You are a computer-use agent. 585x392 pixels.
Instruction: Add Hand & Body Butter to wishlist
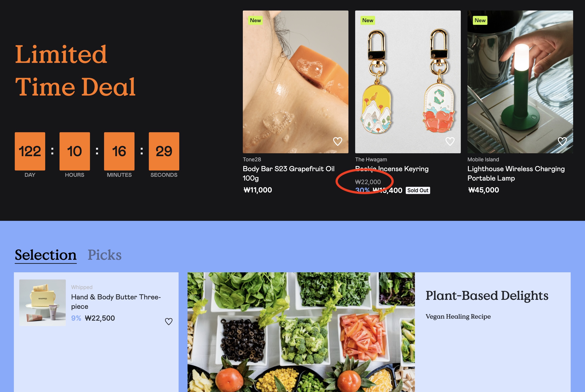coord(169,322)
